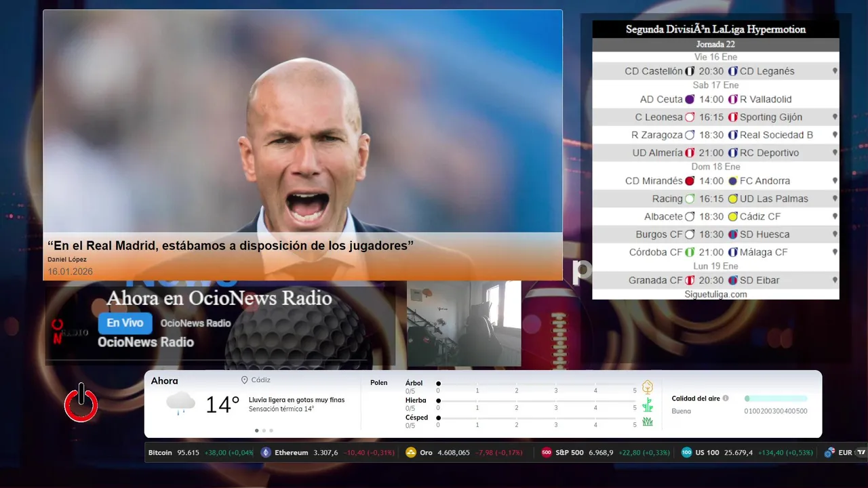Click the Cádiz location pin icon

coord(244,380)
